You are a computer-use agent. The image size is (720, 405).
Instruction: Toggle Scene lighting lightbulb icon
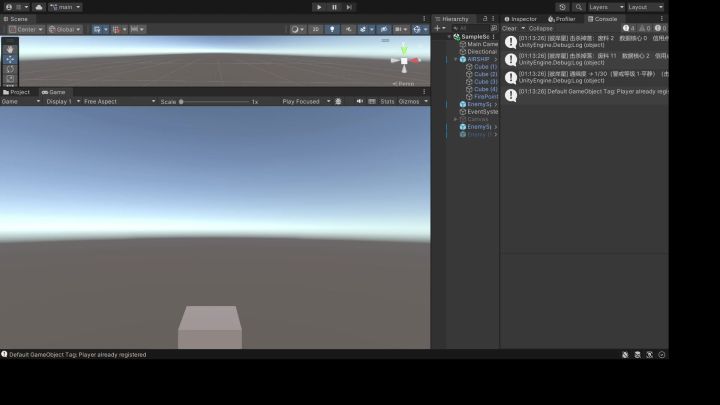pyautogui.click(x=332, y=29)
